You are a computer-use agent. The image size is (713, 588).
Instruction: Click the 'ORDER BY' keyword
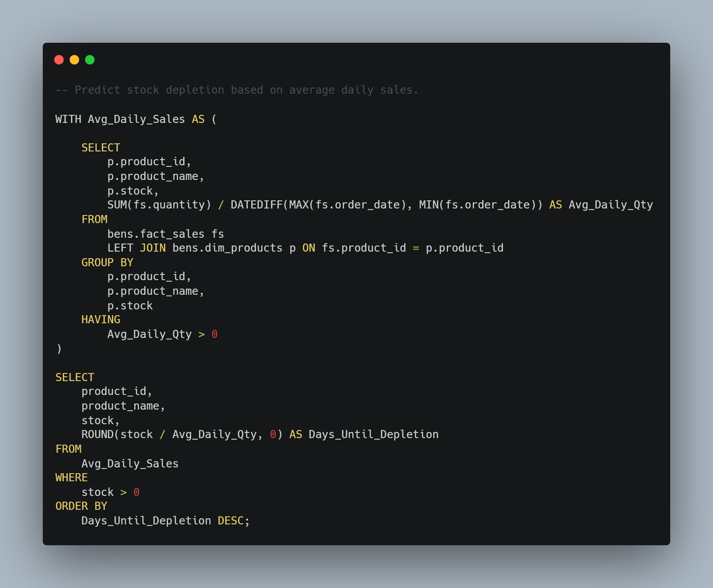pyautogui.click(x=81, y=506)
